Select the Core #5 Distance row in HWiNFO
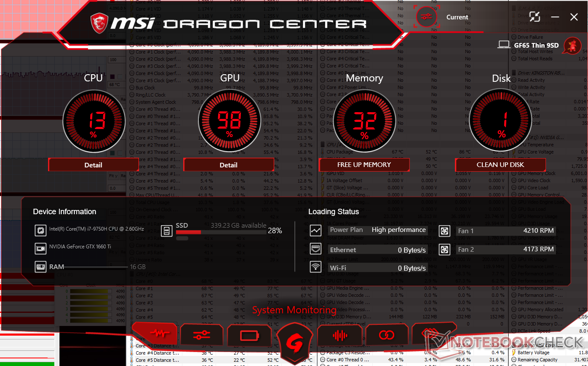Image resolution: width=588 pixels, height=366 pixels. 222,360
